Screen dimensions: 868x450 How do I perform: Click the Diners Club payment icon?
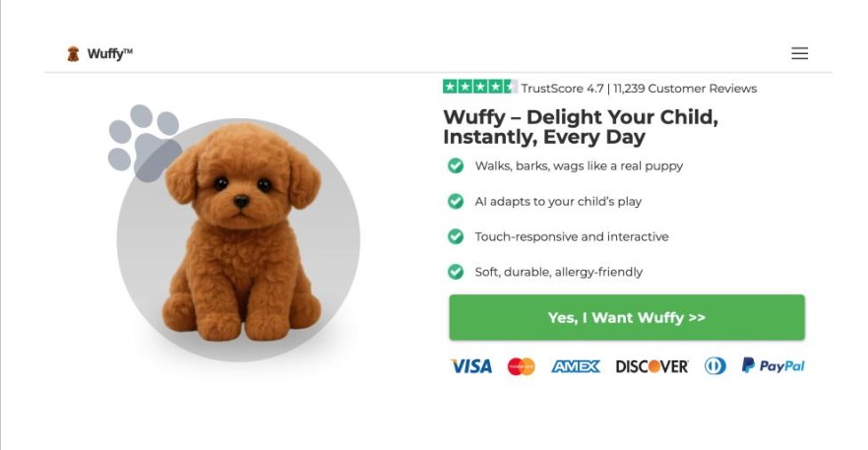point(714,366)
